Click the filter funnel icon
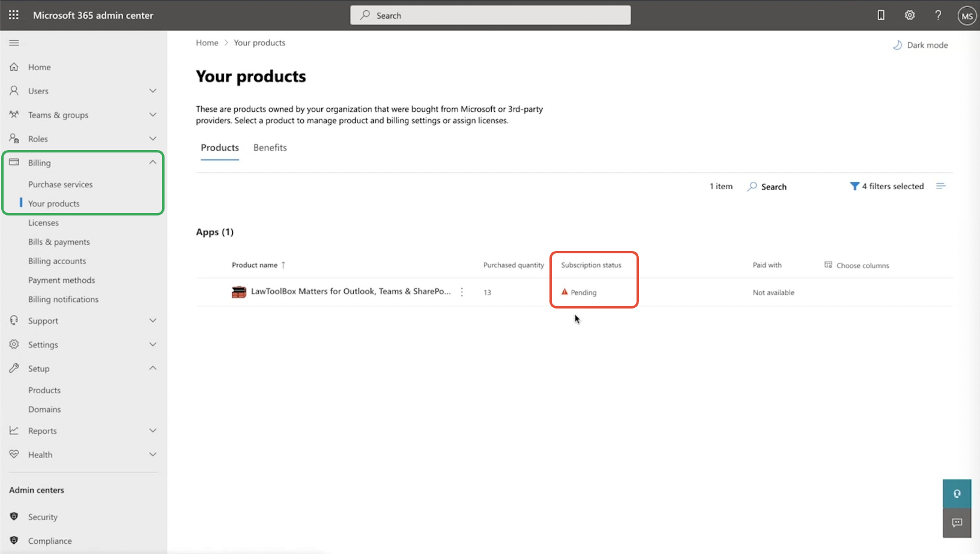Viewport: 980px width, 554px height. click(854, 186)
